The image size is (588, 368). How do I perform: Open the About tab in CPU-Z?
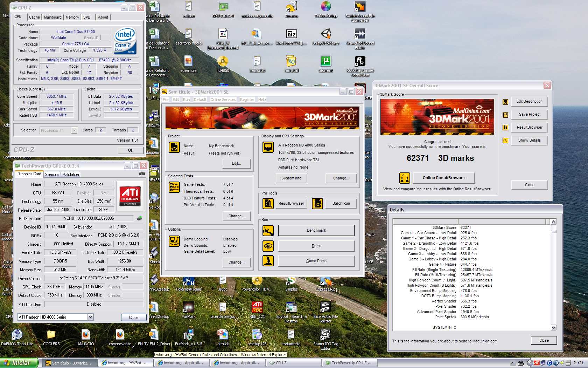pos(103,17)
